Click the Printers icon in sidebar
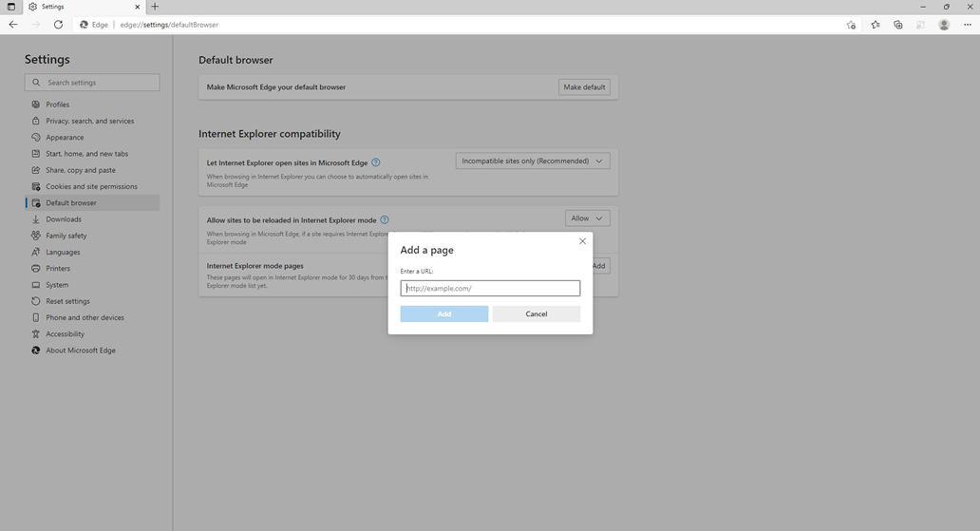Screen dimensions: 980x531 tap(36, 268)
